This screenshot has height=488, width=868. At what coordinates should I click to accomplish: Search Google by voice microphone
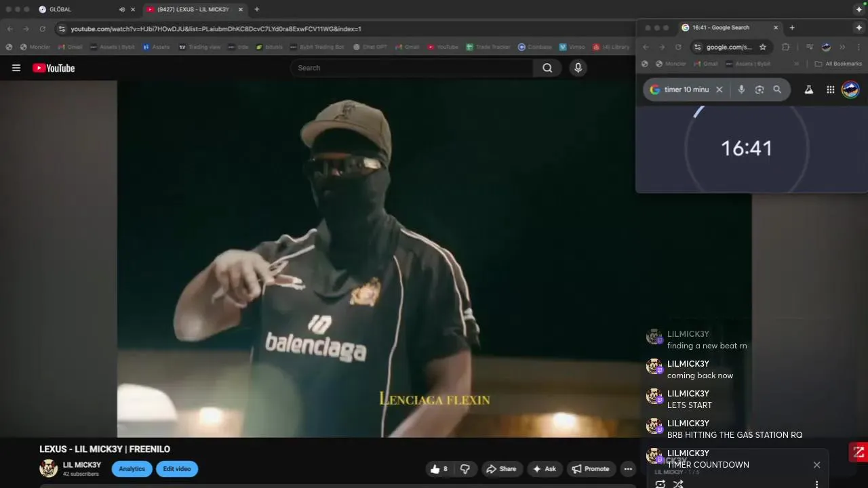741,89
